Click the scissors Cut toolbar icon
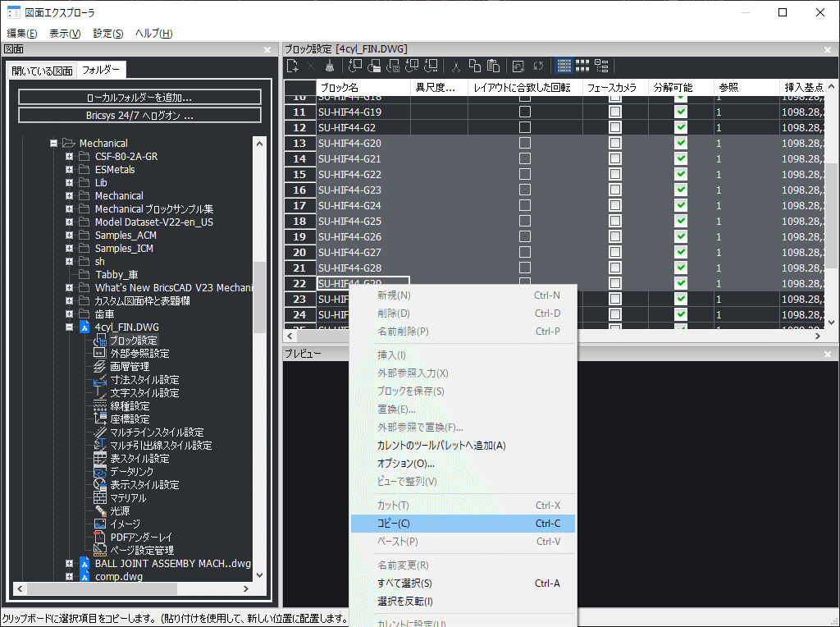Image resolution: width=840 pixels, height=627 pixels. [456, 66]
